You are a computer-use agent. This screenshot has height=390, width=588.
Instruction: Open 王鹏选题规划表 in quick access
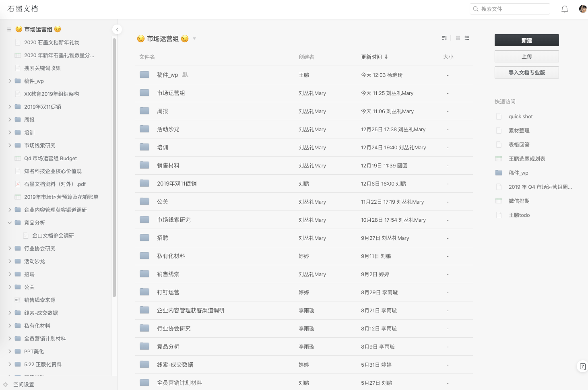[527, 159]
